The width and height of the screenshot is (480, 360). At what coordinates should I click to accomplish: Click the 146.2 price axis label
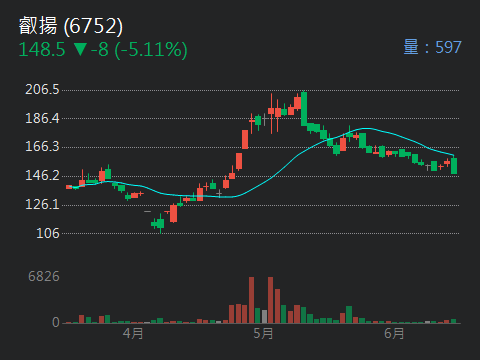pos(42,175)
